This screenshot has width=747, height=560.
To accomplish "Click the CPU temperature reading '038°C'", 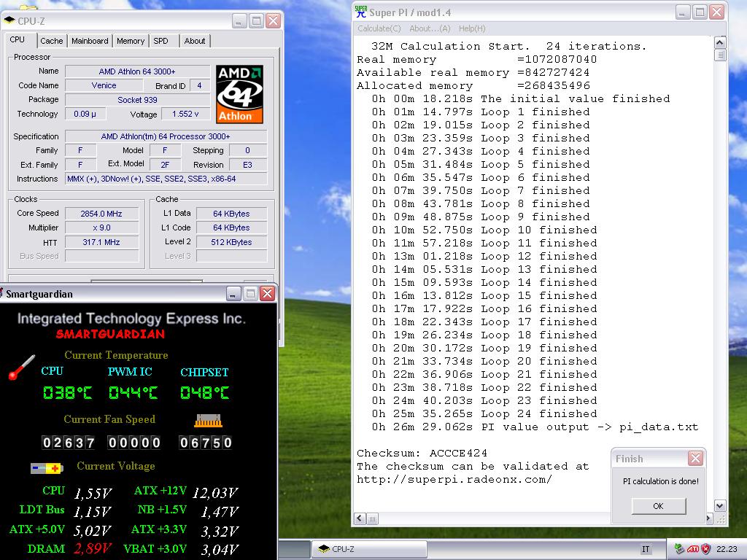I will tap(67, 393).
